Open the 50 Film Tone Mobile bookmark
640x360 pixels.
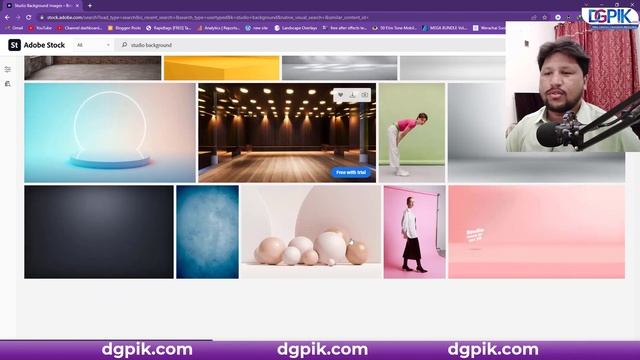click(394, 28)
